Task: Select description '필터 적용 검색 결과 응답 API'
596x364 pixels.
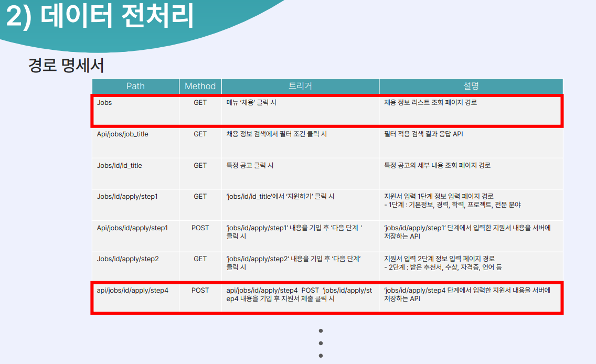Action: point(423,134)
